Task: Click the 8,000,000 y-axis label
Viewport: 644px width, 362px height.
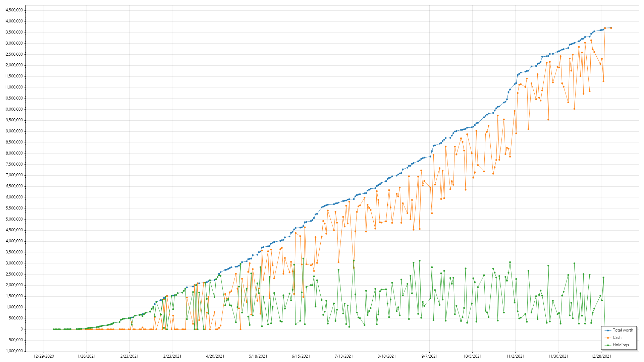Action: [14, 153]
